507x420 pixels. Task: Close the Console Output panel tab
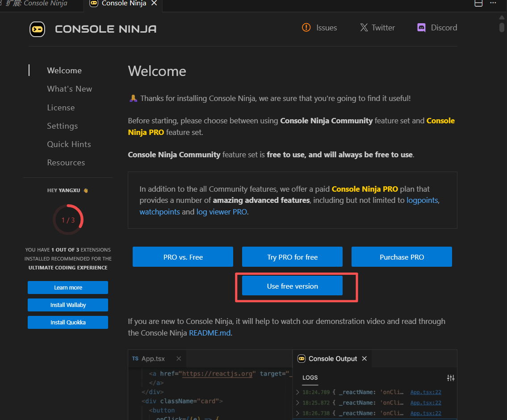tap(365, 359)
